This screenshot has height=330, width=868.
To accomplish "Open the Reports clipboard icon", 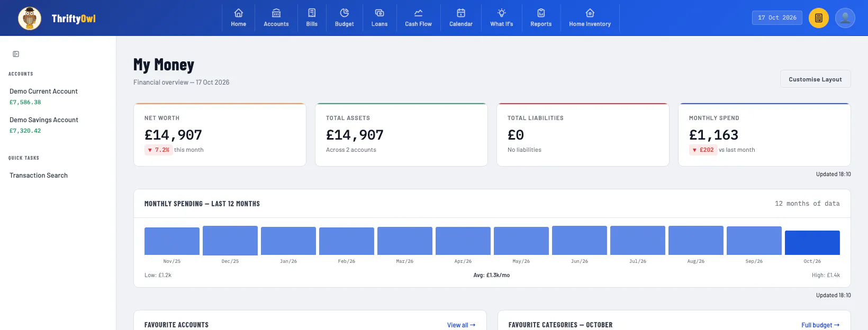I will [541, 13].
